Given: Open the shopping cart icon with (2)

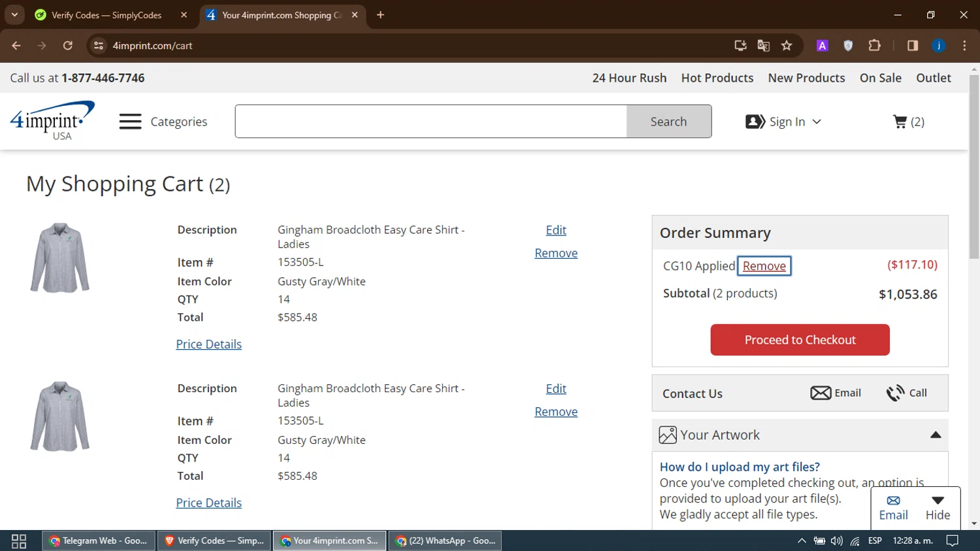Looking at the screenshot, I should [900, 122].
